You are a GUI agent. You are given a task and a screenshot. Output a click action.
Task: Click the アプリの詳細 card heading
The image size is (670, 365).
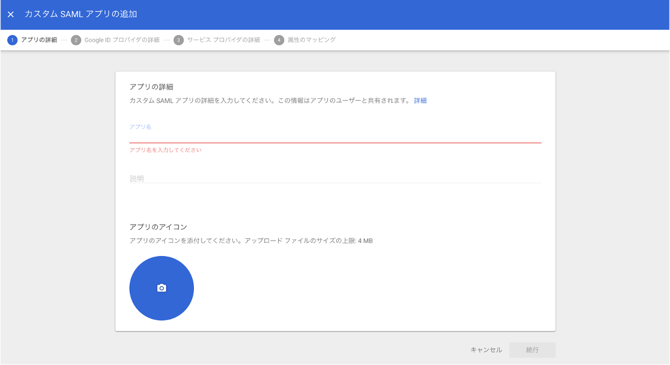tap(151, 87)
